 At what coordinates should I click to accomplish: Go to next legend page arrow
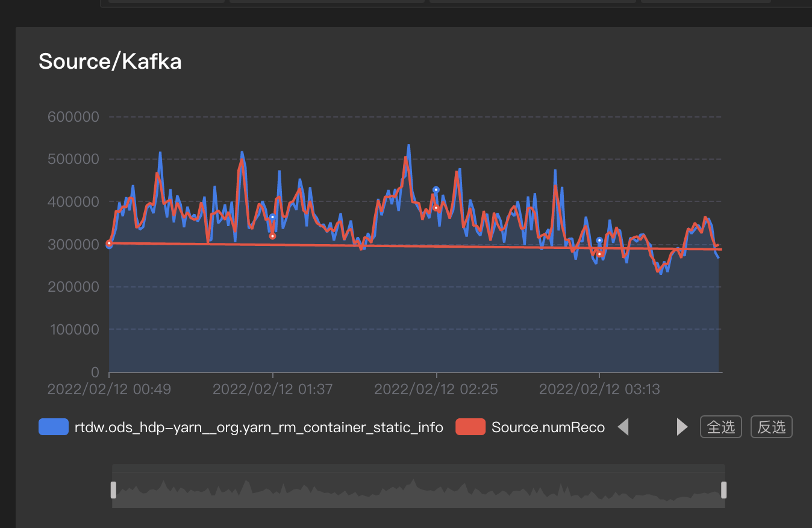click(x=682, y=427)
